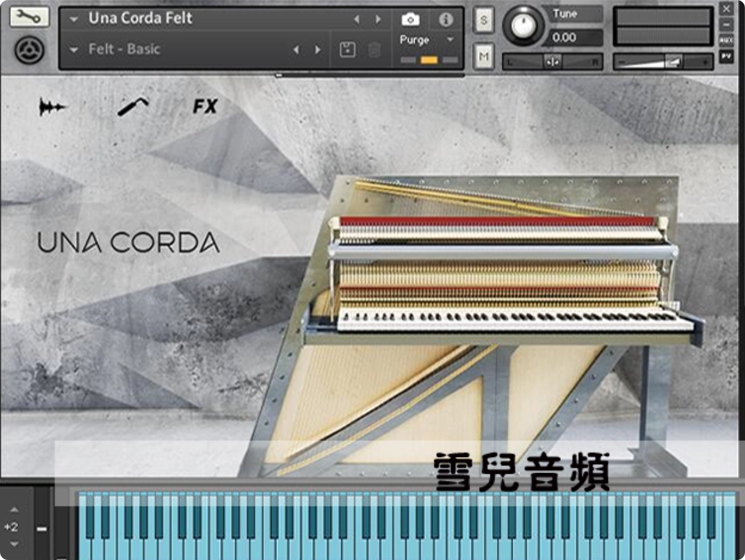This screenshot has height=560, width=745.
Task: Open instrument edit mode with wrench icon
Action: (x=29, y=17)
